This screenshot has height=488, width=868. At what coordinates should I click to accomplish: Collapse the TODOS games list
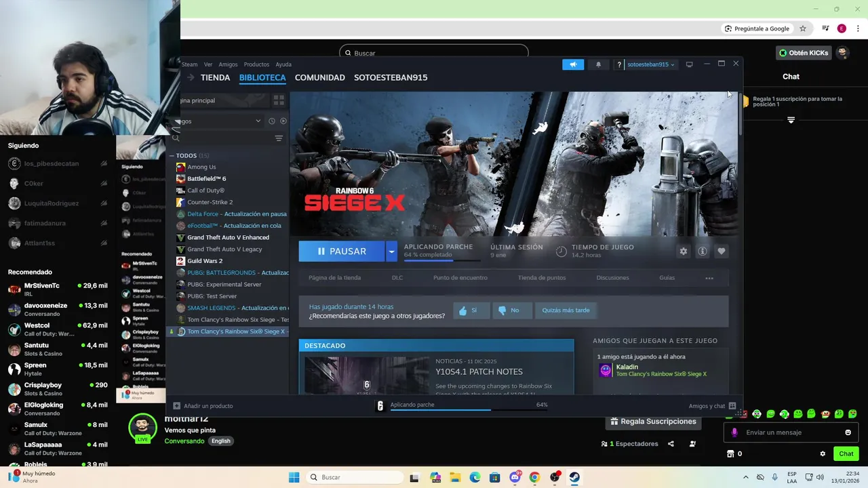(x=172, y=155)
